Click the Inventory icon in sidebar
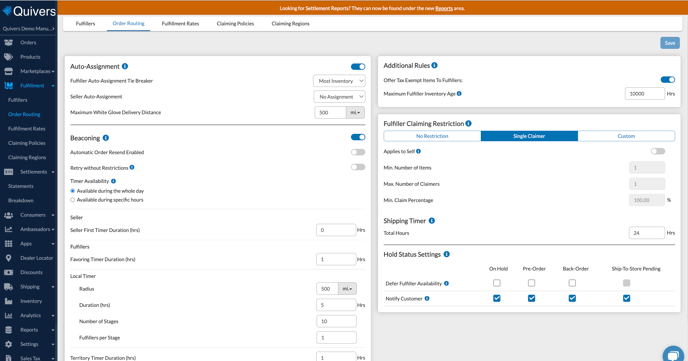Viewport: 688px width, 361px height. coord(8,301)
